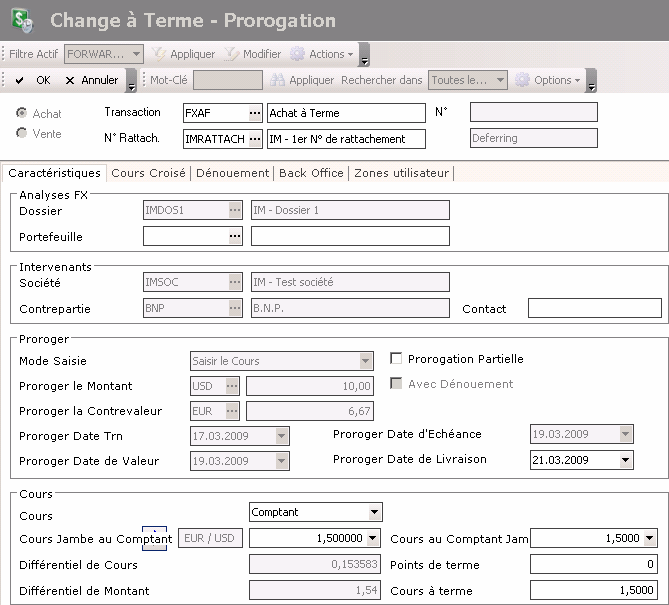Select the Vente radio button
This screenshot has height=605, width=669.
pos(21,134)
